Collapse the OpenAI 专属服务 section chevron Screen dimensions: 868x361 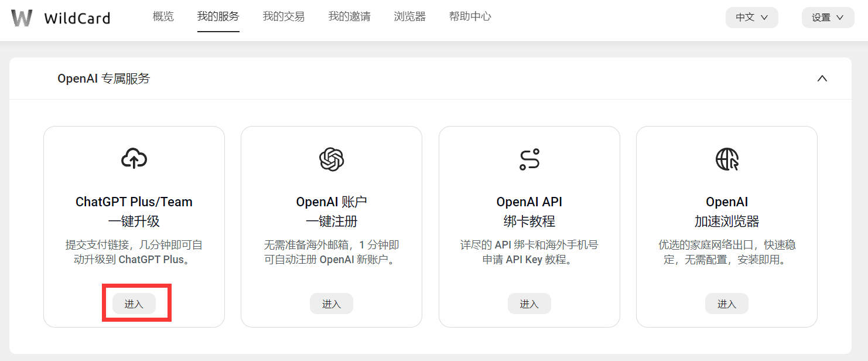pos(822,79)
